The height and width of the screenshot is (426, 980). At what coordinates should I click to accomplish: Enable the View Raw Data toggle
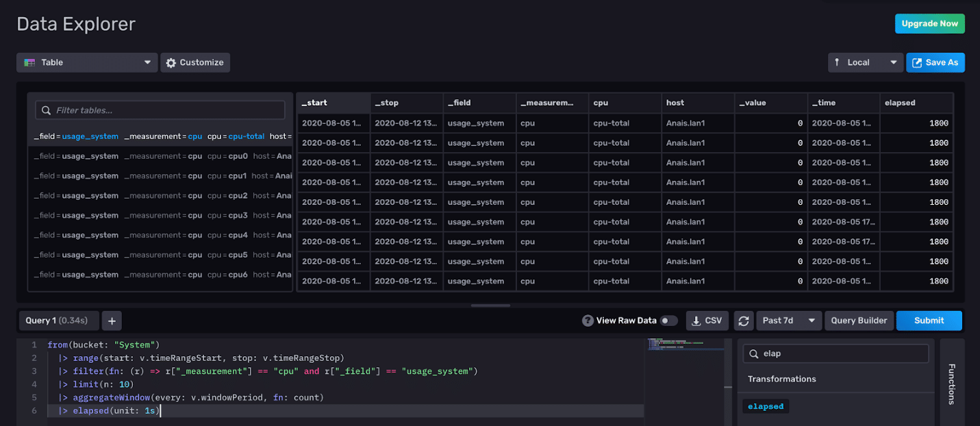pos(669,320)
